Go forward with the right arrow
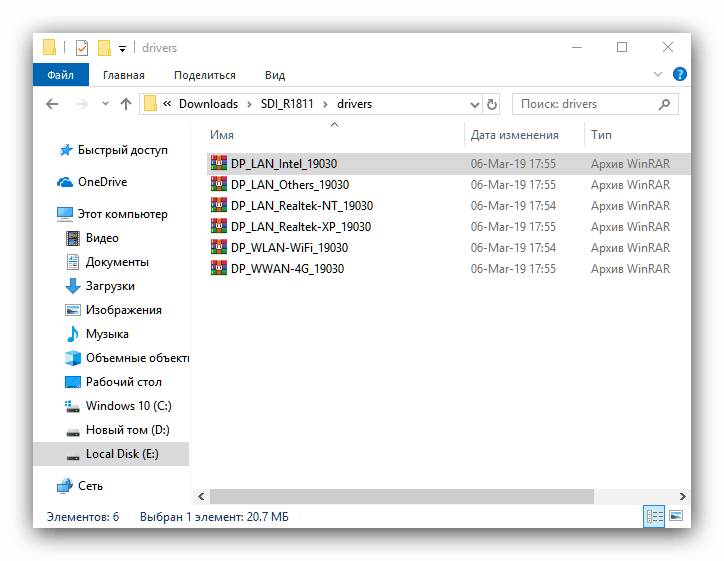Screen dimensions: 724x561 [x=82, y=104]
